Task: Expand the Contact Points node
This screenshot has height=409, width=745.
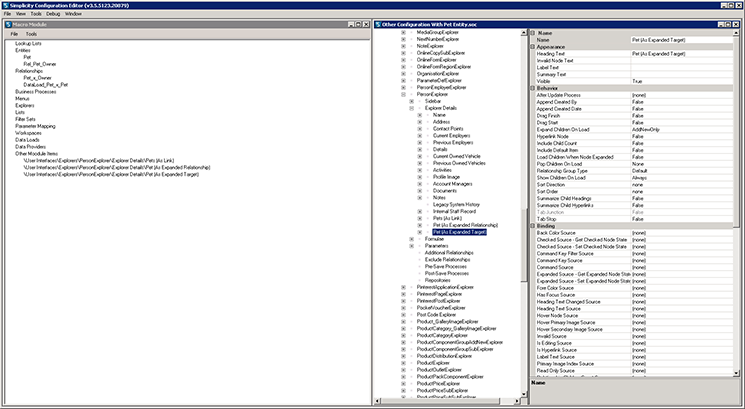Action: click(420, 129)
